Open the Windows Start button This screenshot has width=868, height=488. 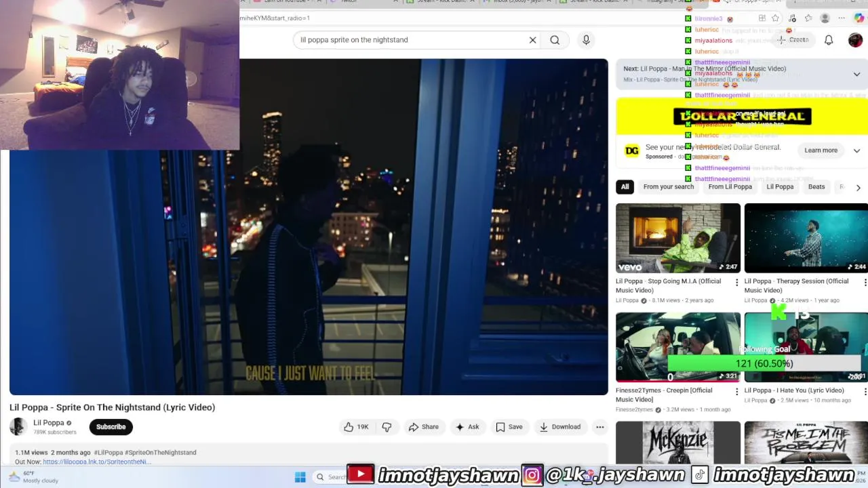[x=300, y=477]
